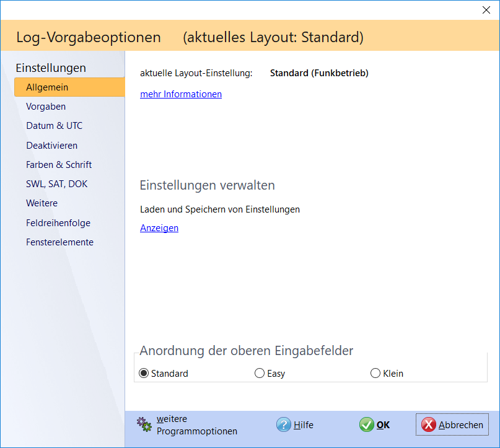Viewport: 500px width, 448px height.
Task: Switch to the Vorgaben section
Action: [46, 107]
